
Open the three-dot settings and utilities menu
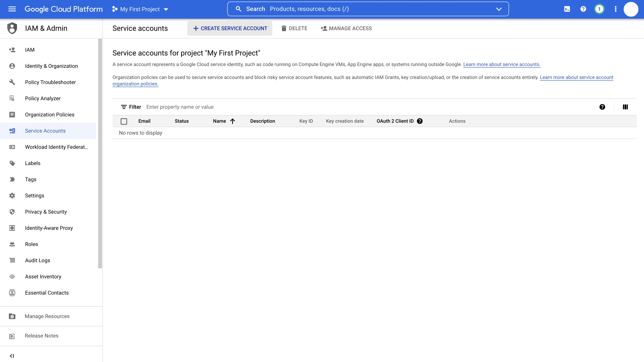tap(615, 9)
